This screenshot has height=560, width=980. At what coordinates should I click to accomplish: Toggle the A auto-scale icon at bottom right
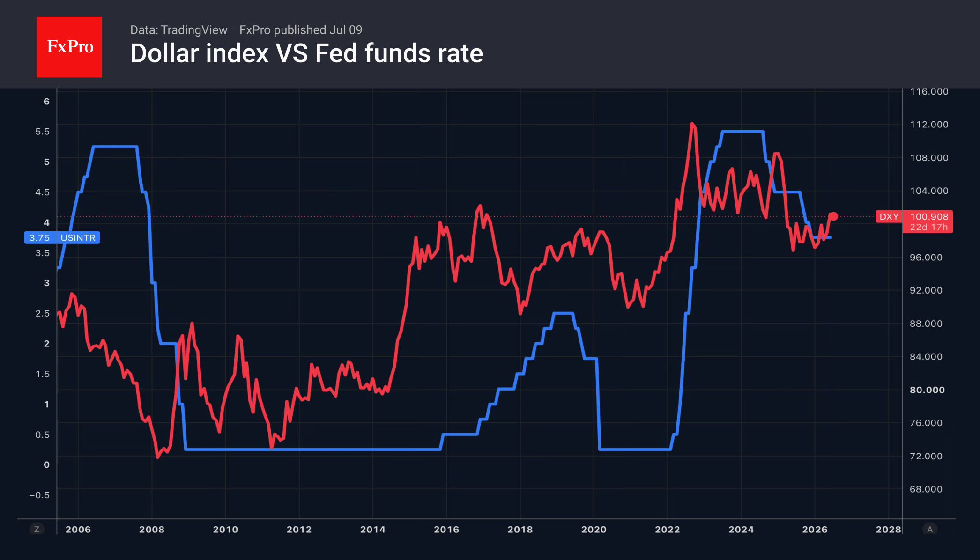(x=930, y=529)
